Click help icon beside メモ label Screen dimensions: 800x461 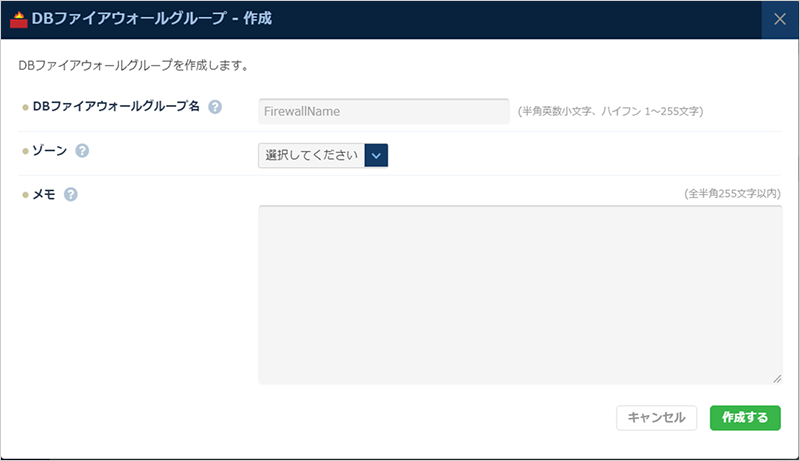70,194
